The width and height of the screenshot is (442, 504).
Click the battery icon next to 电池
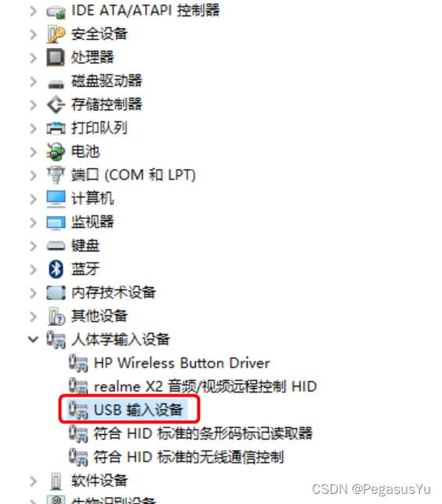click(x=56, y=151)
